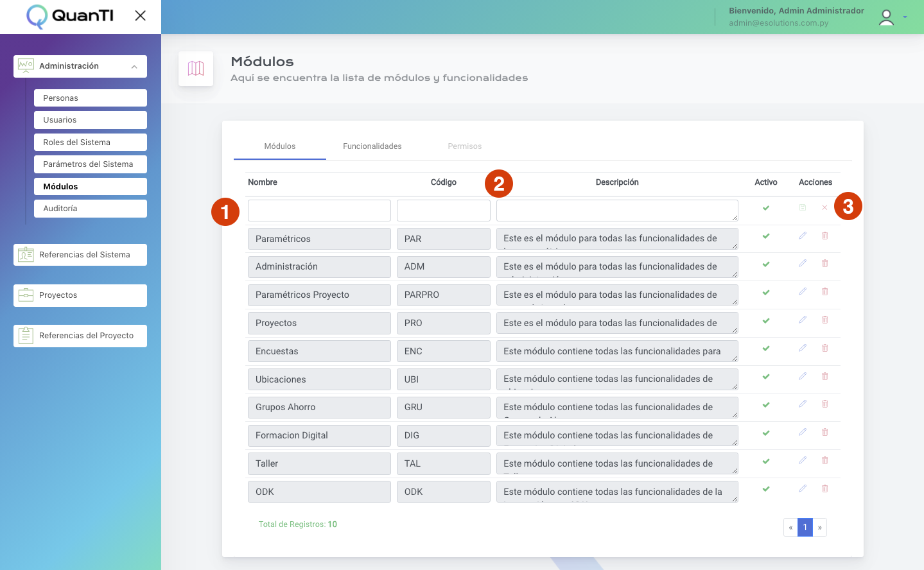This screenshot has width=924, height=570.
Task: Go to next page of results
Action: (820, 527)
